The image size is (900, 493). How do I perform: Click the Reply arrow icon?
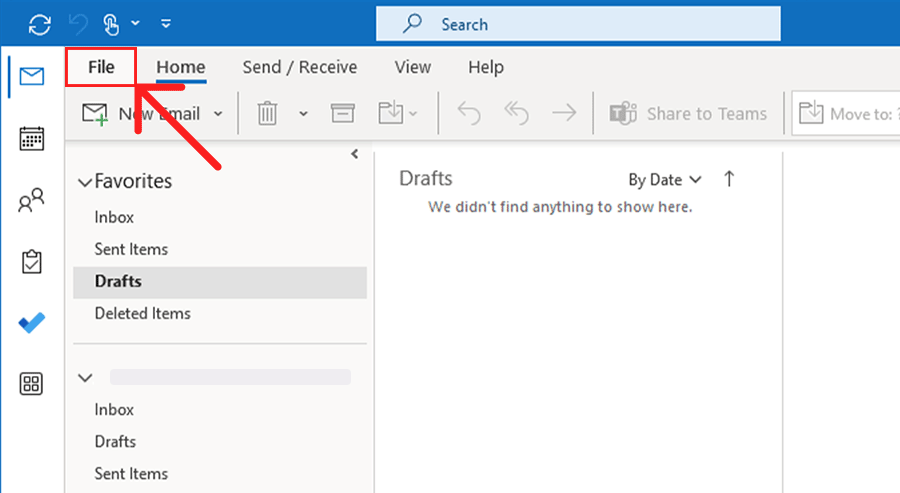[x=468, y=113]
